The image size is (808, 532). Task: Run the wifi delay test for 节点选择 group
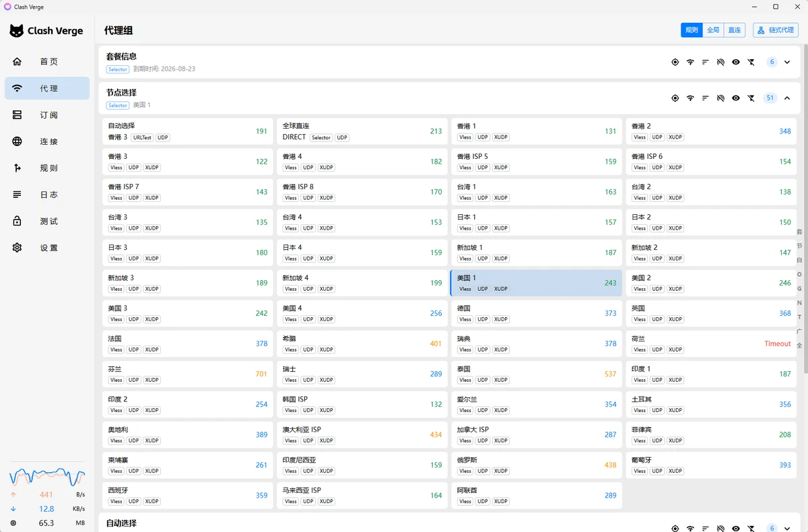[690, 98]
